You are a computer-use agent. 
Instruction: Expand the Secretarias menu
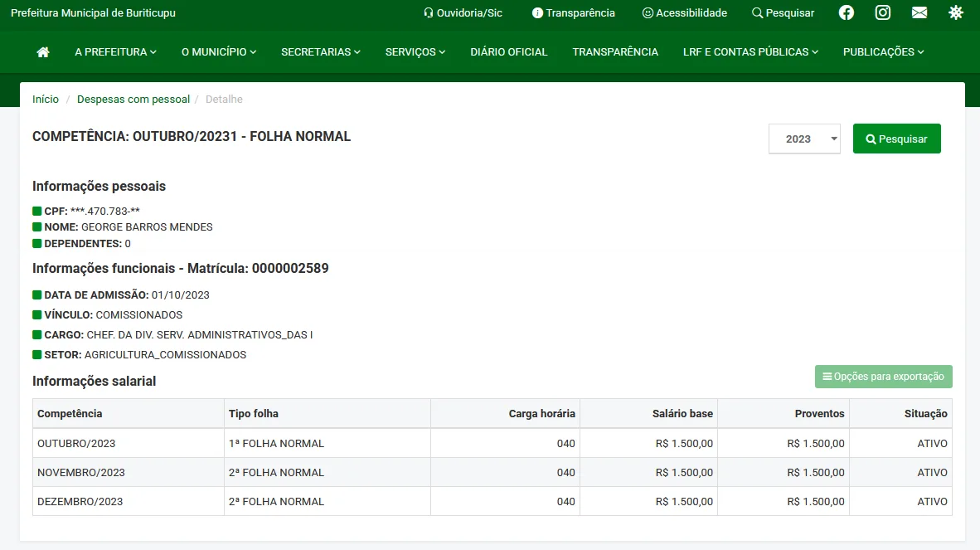pos(320,51)
